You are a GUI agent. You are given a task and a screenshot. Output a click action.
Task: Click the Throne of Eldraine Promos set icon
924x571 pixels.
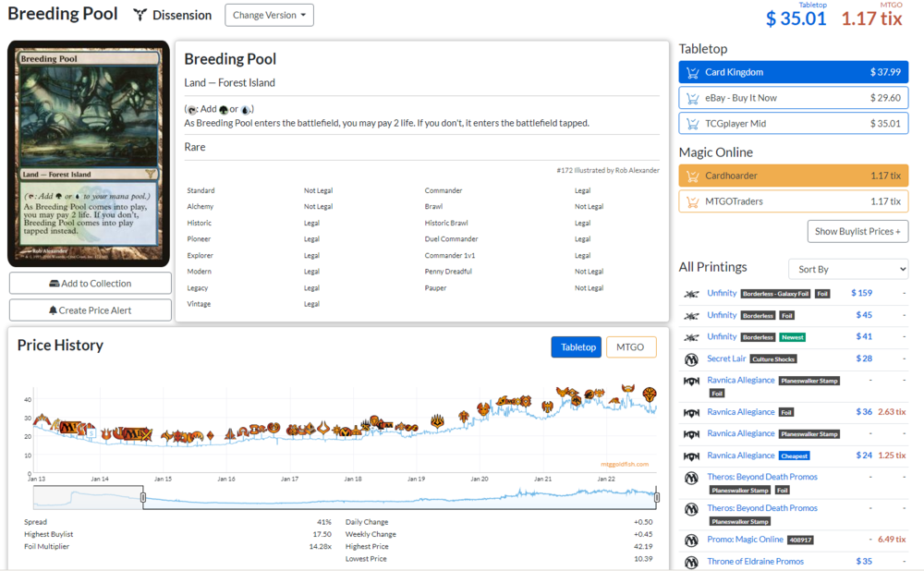tap(691, 562)
